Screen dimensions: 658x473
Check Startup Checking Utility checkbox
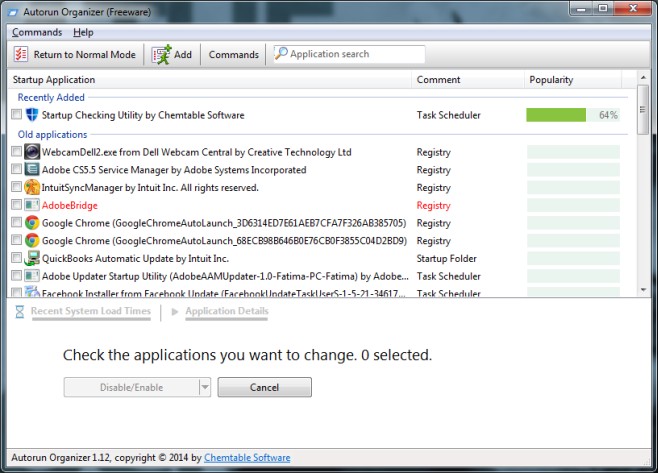coord(16,114)
